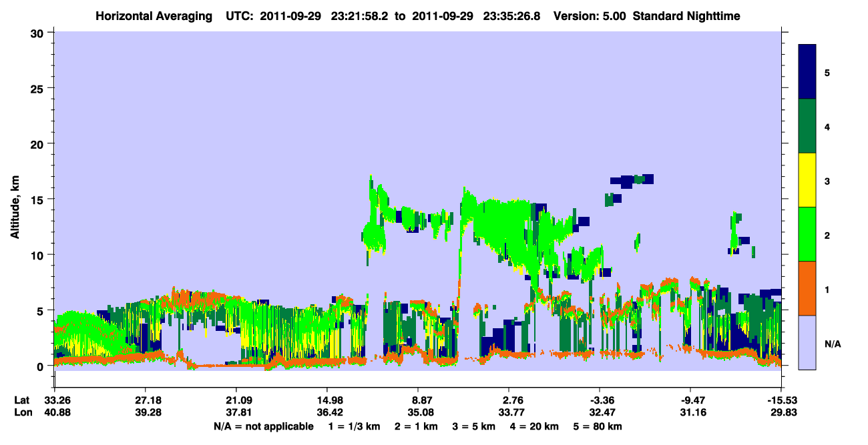
Task: Click the bright green color bar segment labeled 2
Action: 807,234
